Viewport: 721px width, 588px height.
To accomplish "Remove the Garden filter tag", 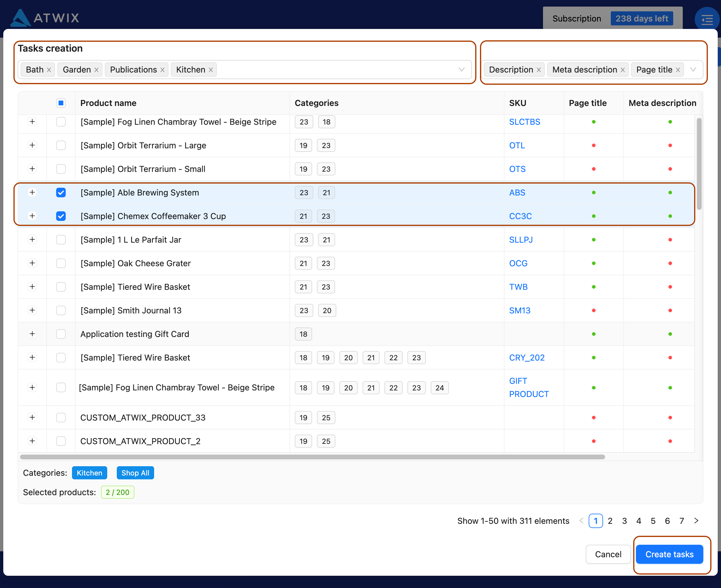I will (97, 70).
